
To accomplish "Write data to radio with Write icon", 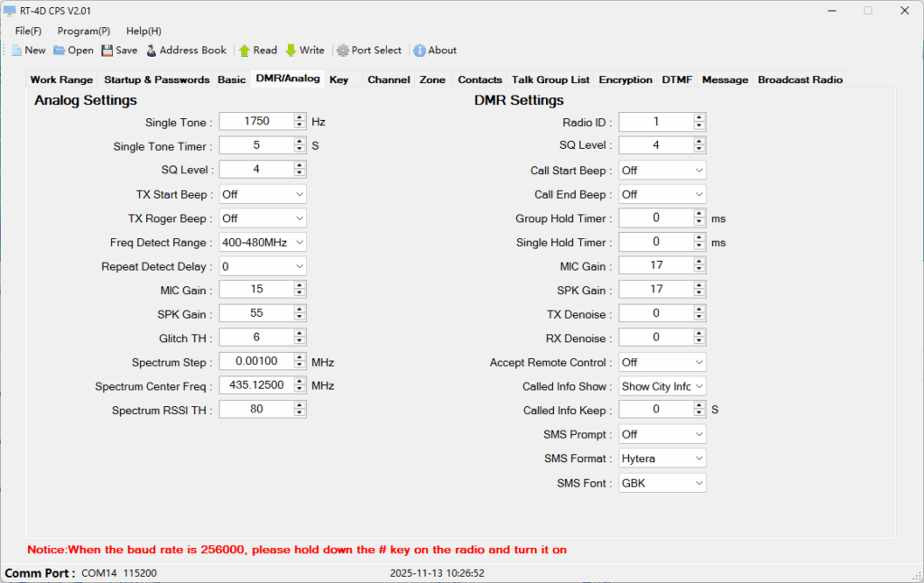I will 291,51.
